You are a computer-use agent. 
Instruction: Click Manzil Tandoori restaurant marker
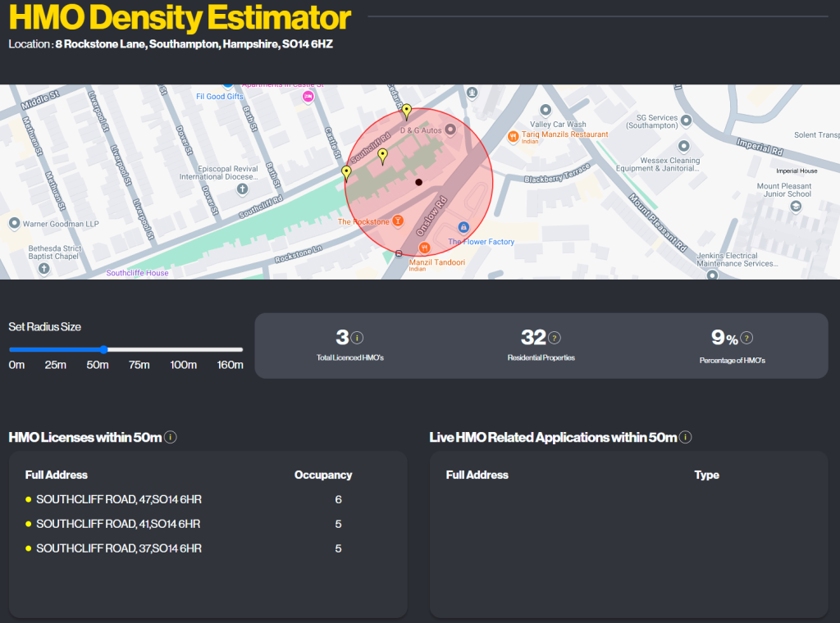coord(424,248)
